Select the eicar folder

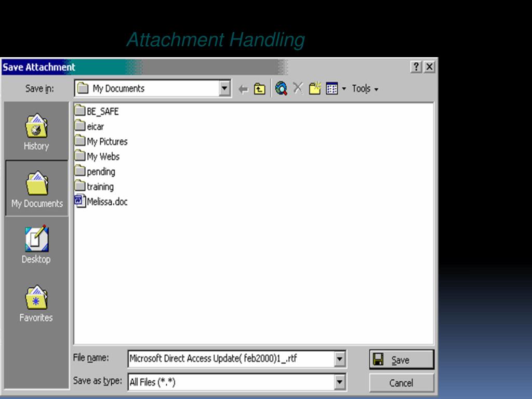pos(89,126)
